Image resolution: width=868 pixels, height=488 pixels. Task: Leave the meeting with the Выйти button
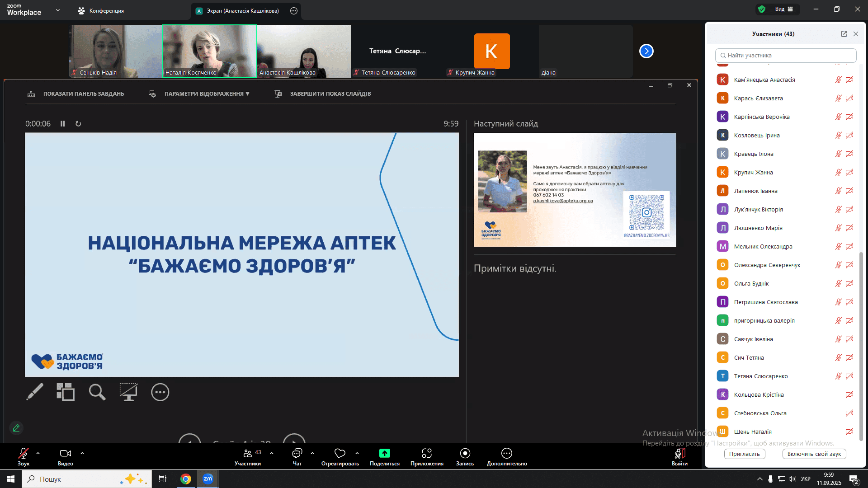(x=679, y=456)
